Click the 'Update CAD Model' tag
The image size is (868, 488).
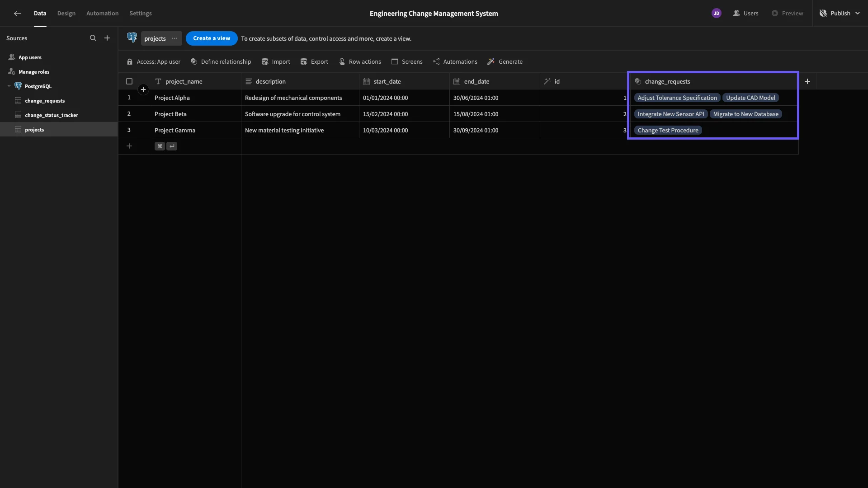click(750, 98)
